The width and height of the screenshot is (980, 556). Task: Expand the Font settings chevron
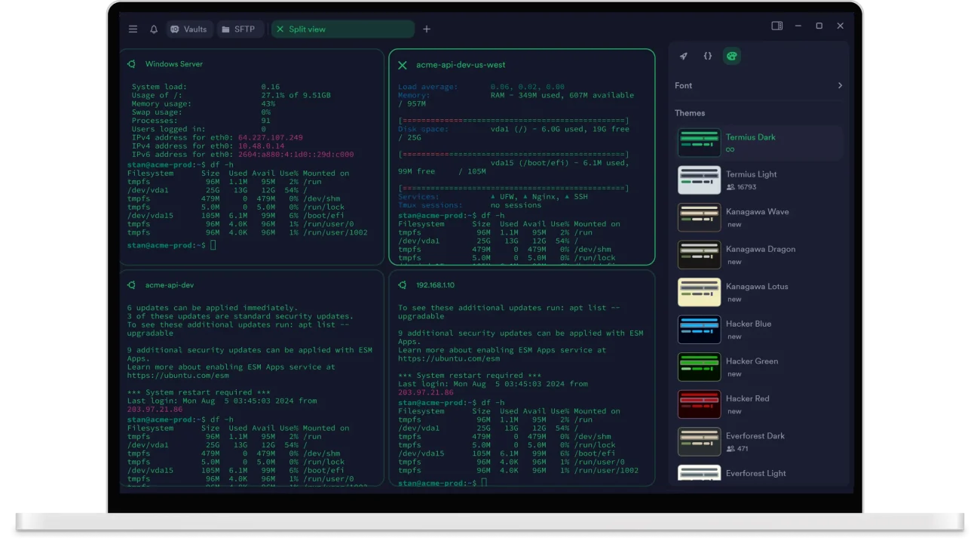(840, 85)
